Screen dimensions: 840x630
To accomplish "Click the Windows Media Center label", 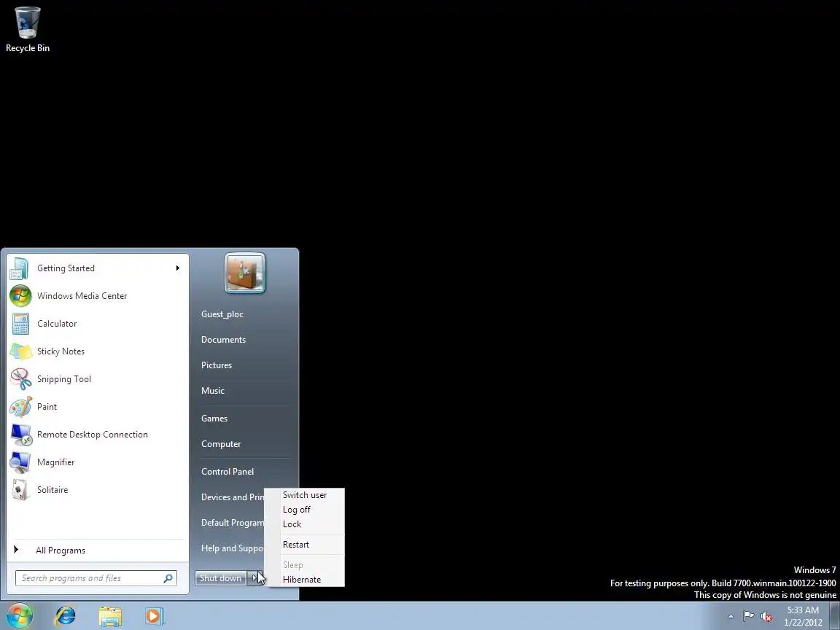I will tap(82, 296).
